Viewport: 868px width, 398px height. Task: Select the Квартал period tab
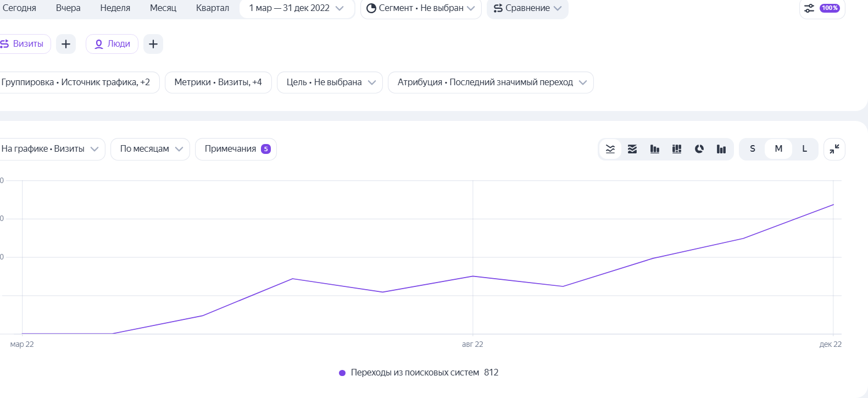(x=213, y=8)
